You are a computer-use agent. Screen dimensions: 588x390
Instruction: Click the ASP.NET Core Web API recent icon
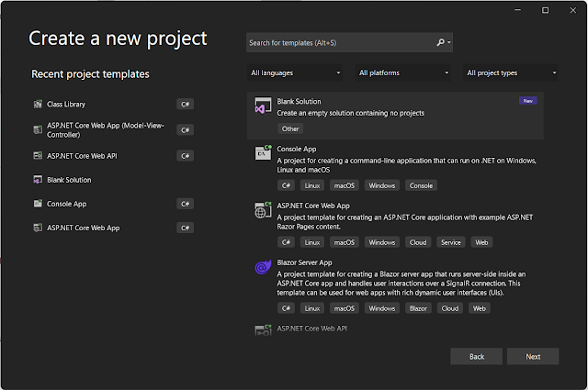coord(38,156)
